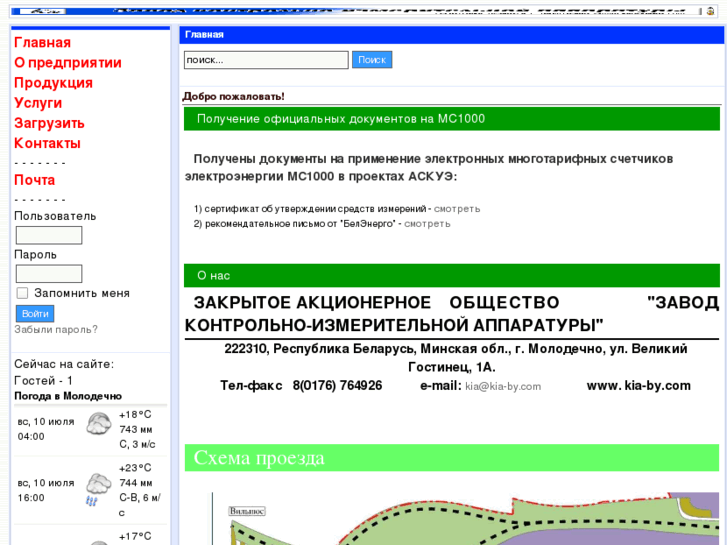Toggle the Запомнить меня checkbox
The width and height of the screenshot is (727, 545).
point(22,293)
